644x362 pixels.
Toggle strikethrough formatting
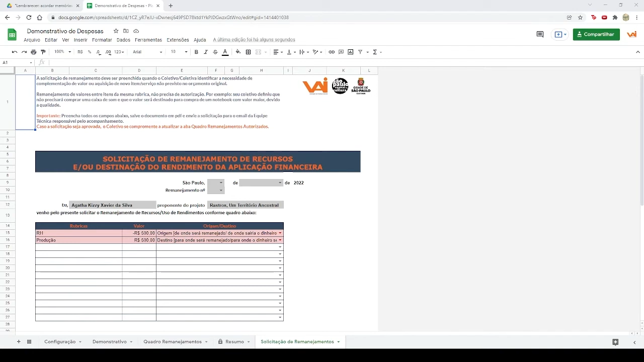tap(215, 52)
